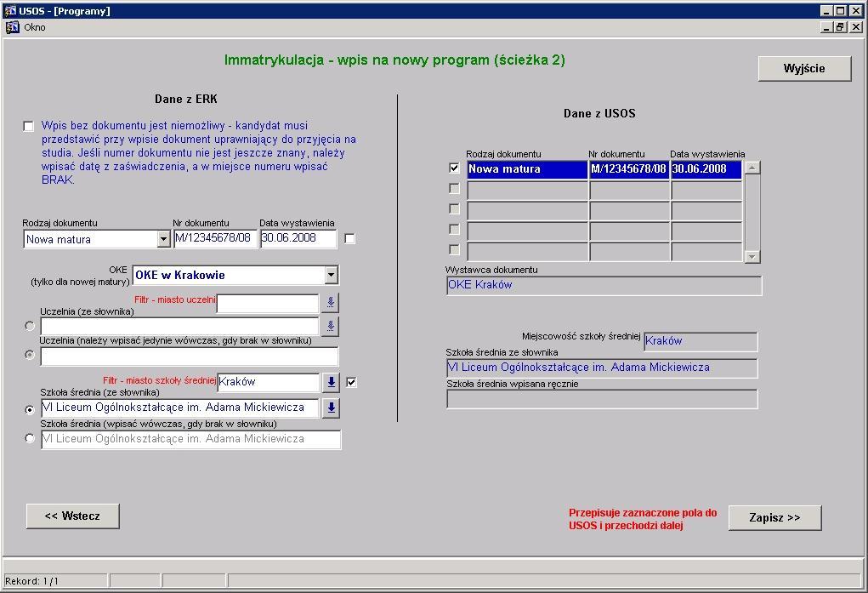Click list arrow icon for Filtr miasto szkoły średniej
The width and height of the screenshot is (868, 593).
pyautogui.click(x=331, y=382)
